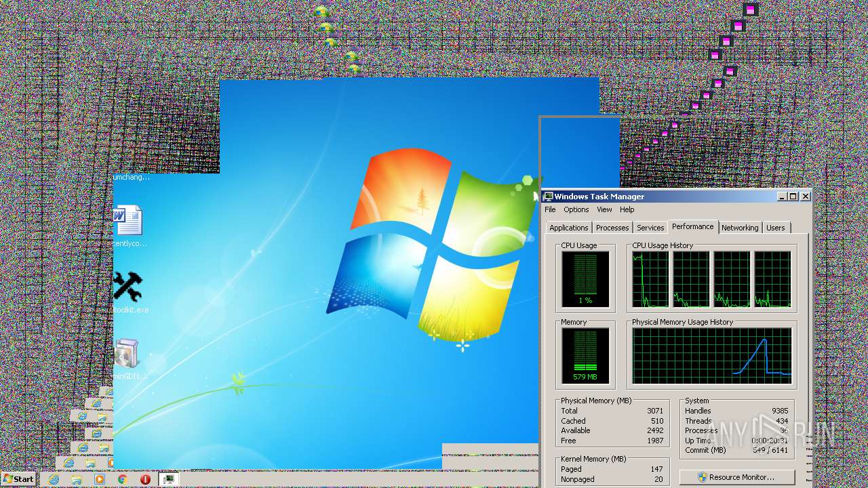Click the first CPU Usage History graph
This screenshot has width=868, height=488.
tap(650, 280)
